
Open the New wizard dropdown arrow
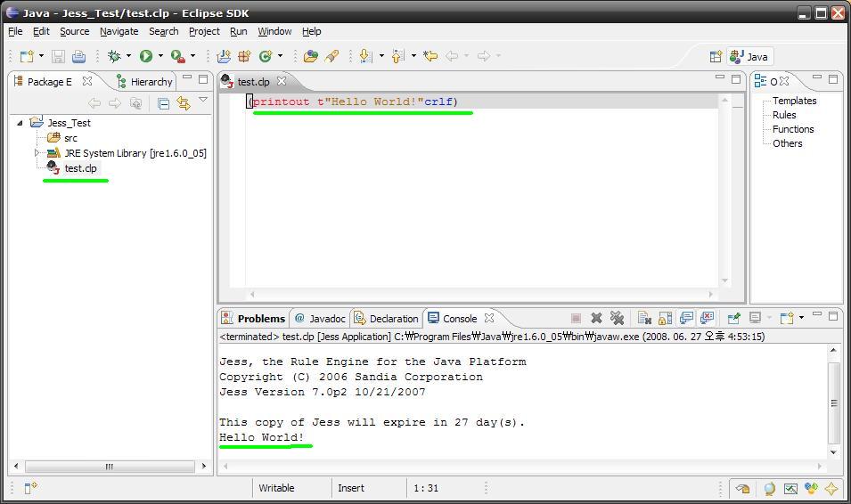(x=41, y=56)
